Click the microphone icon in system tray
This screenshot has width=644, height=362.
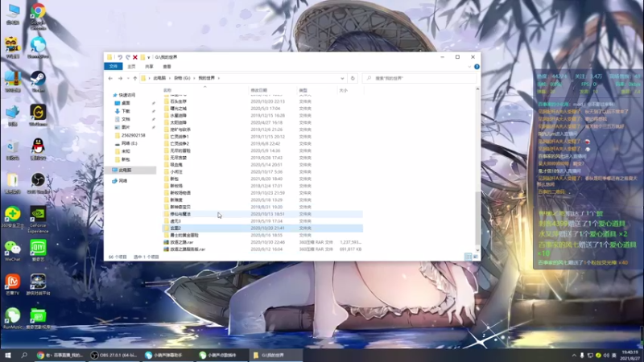[x=582, y=355]
